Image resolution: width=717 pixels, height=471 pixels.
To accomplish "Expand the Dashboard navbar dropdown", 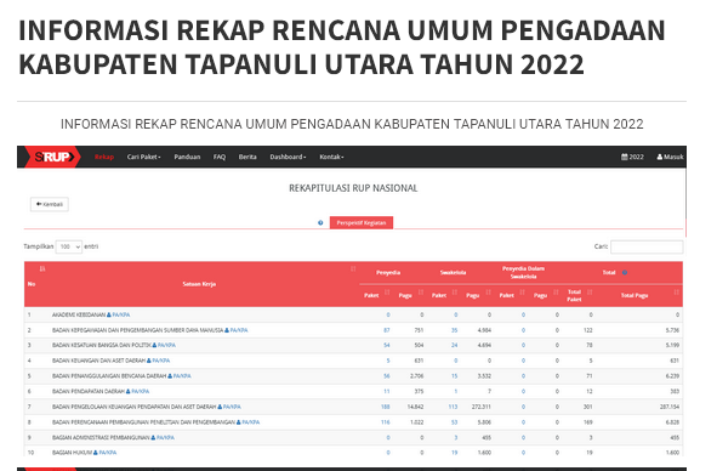I will click(288, 157).
